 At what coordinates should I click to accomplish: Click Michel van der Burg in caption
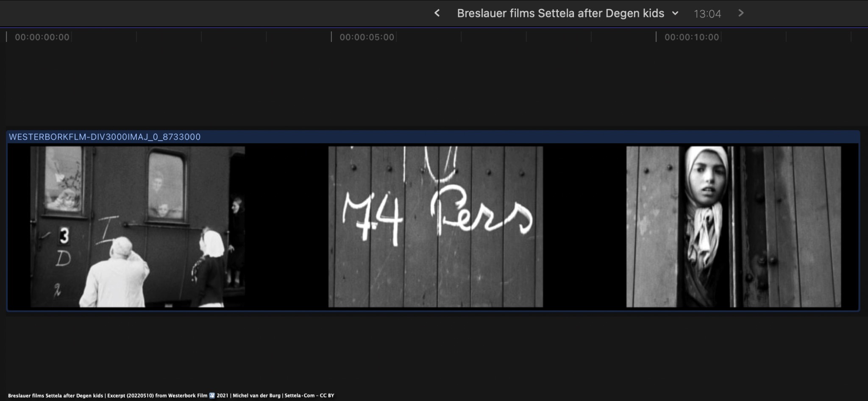[256, 395]
